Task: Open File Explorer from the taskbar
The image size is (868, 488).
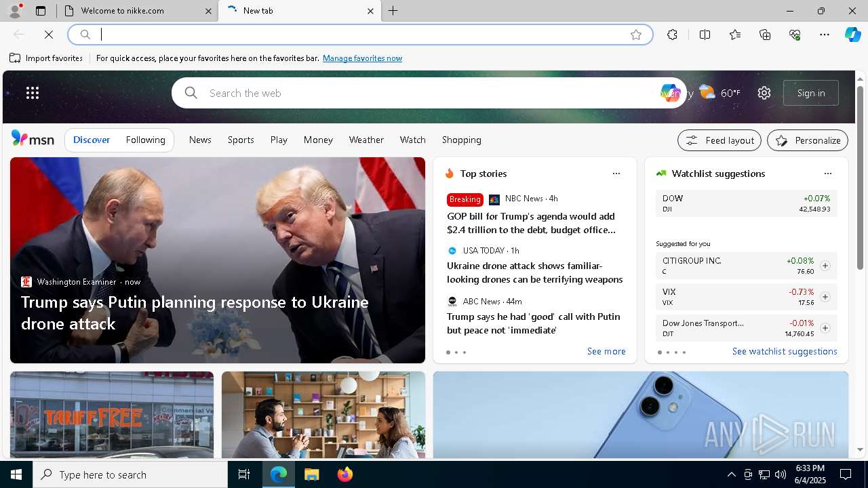Action: [311, 474]
